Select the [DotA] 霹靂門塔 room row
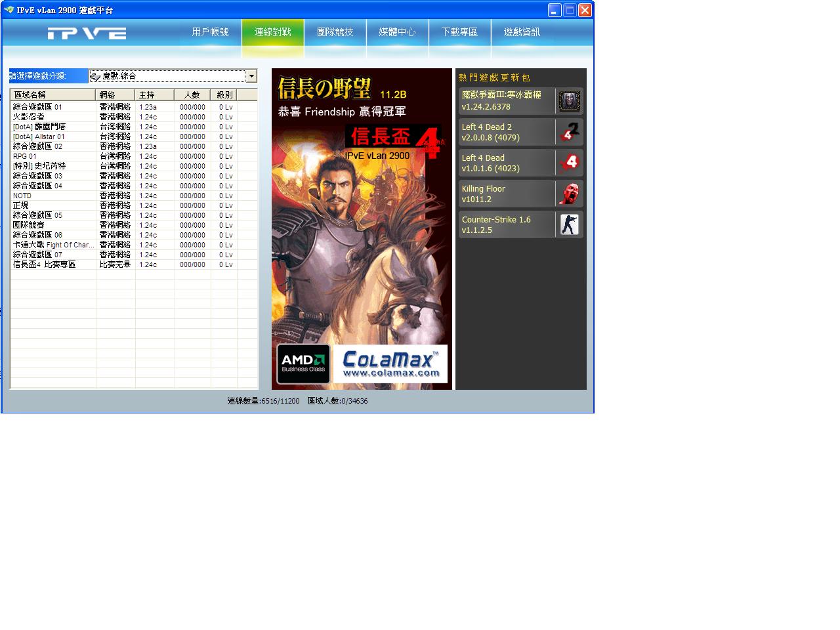The width and height of the screenshot is (840, 630). [x=134, y=127]
